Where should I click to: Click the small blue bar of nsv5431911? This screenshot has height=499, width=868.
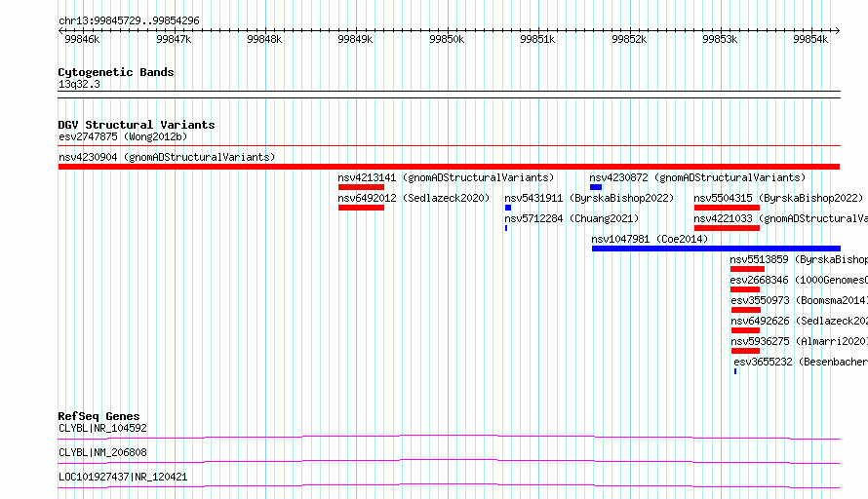click(508, 208)
